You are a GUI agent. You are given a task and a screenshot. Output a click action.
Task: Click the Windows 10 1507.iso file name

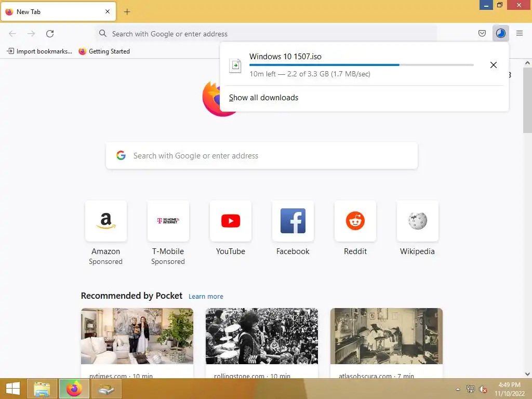click(285, 57)
